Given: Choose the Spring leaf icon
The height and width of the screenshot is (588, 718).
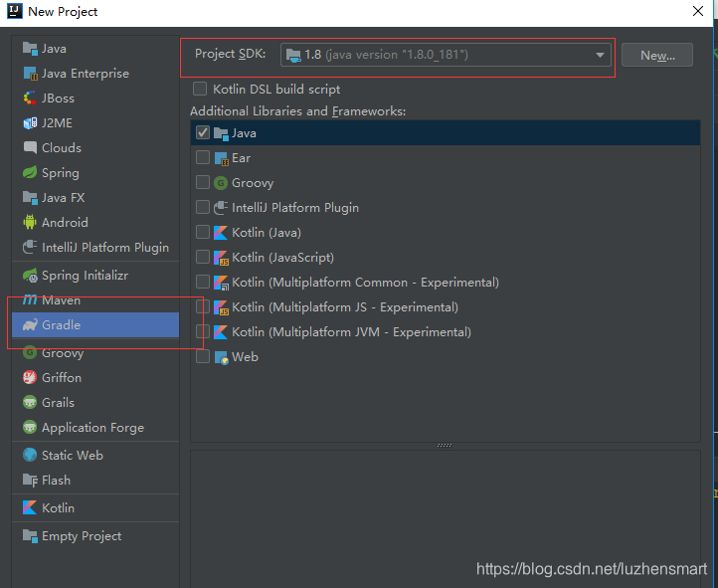Looking at the screenshot, I should click(x=30, y=173).
